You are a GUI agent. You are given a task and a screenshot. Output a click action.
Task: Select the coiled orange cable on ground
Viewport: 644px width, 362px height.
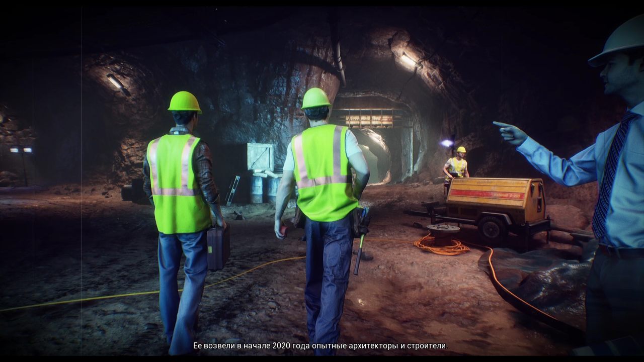coord(440,245)
